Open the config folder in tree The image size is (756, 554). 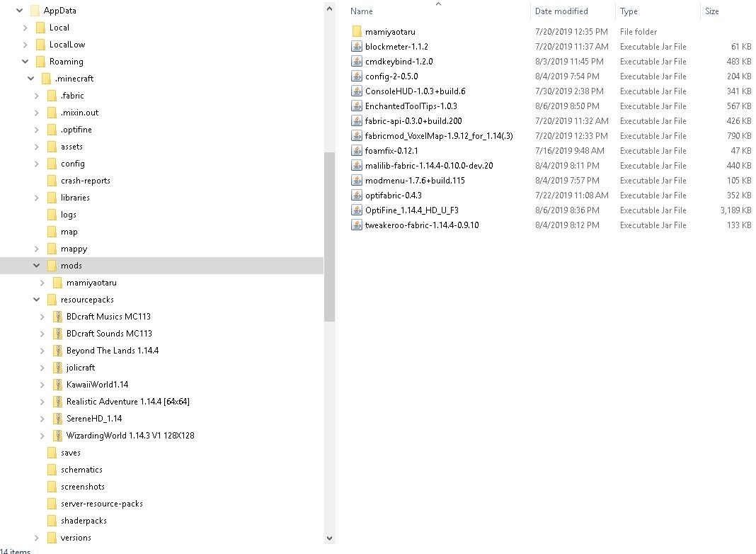click(73, 164)
